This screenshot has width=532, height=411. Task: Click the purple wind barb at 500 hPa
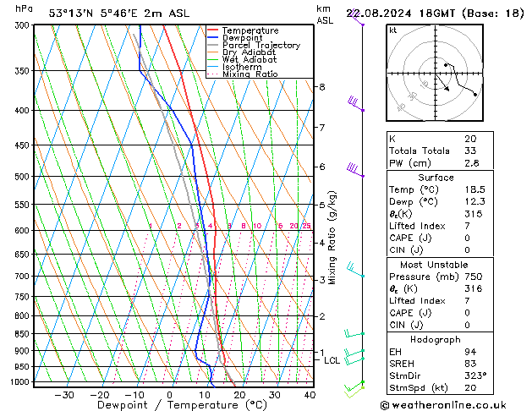point(355,170)
